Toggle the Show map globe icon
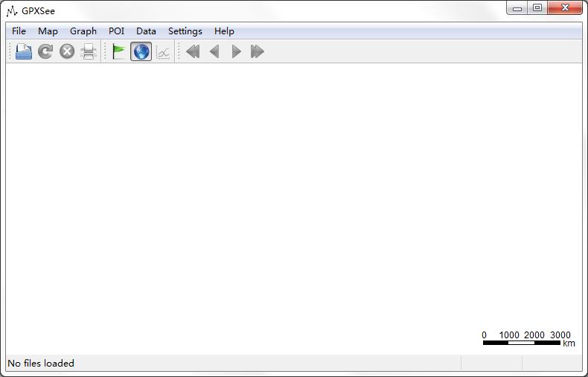Viewport: 588px width, 377px height. click(x=141, y=51)
